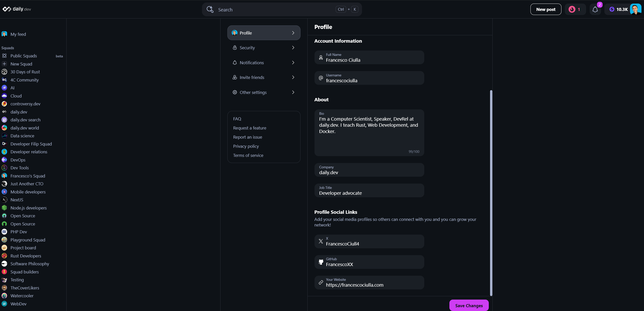Open the DevOps squad icon
This screenshot has width=644, height=311.
4,160
